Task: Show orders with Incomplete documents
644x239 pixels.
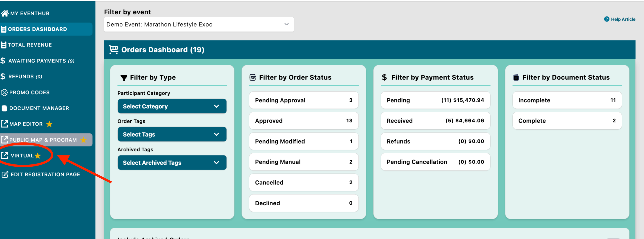Action: point(567,100)
